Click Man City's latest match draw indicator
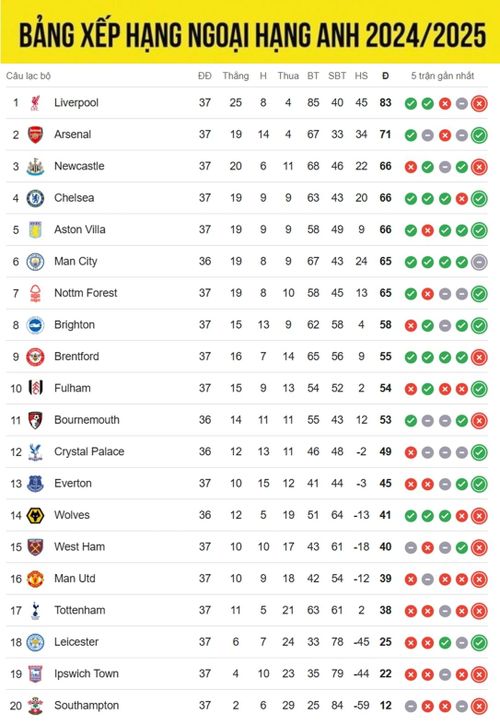The width and height of the screenshot is (500, 726). (x=479, y=262)
